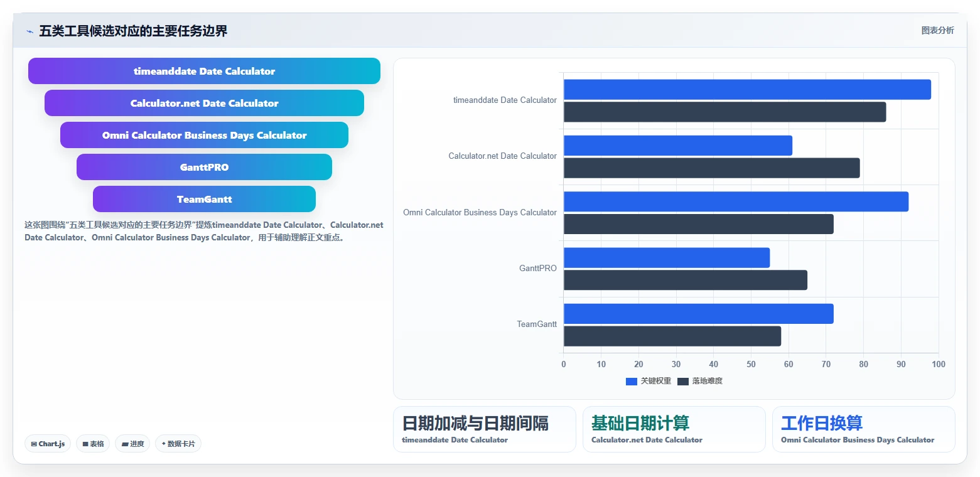Open the 基础日期计算 data card
The width and height of the screenshot is (980, 477).
[x=674, y=429]
